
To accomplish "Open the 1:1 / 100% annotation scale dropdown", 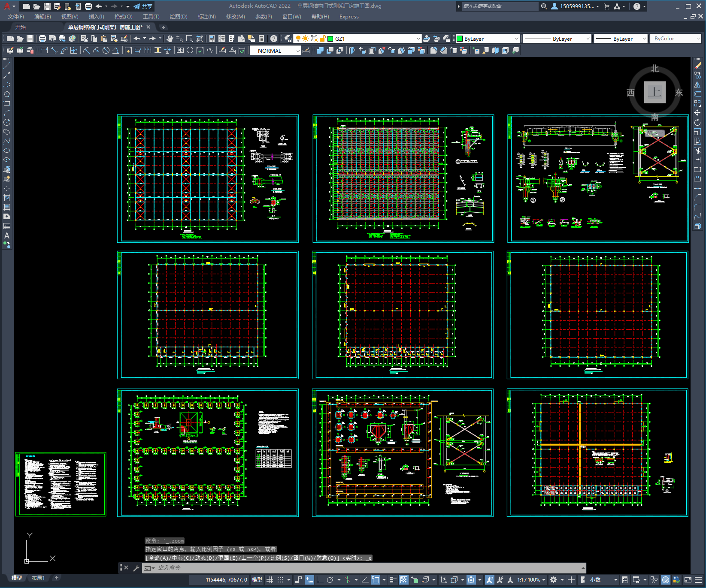I will click(x=531, y=580).
